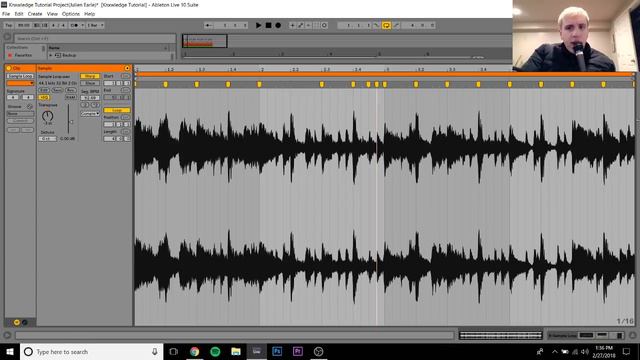Viewport: 640px width, 360px height.
Task: Click the orange loop brace bar
Action: [384, 74]
